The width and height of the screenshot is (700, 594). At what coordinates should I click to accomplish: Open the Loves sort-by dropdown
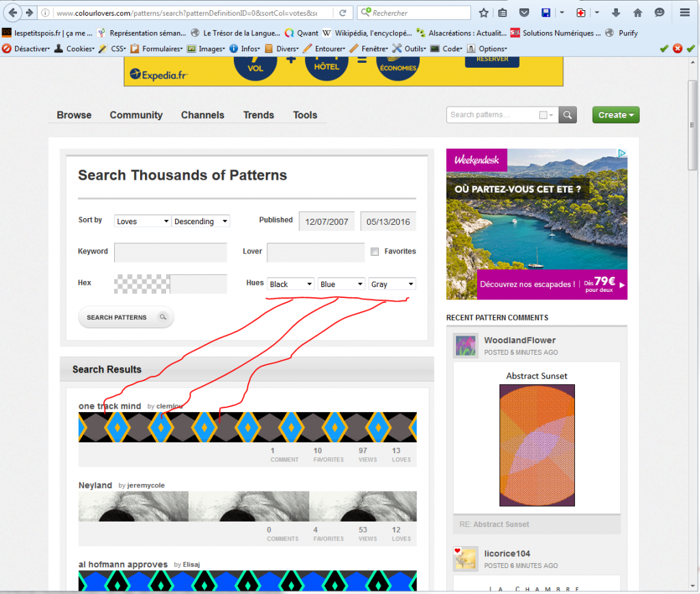click(142, 221)
